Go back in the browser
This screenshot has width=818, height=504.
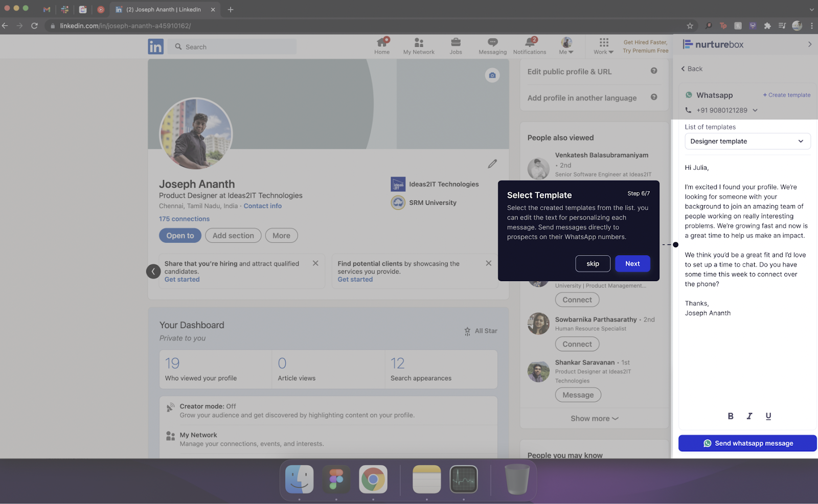tap(6, 26)
